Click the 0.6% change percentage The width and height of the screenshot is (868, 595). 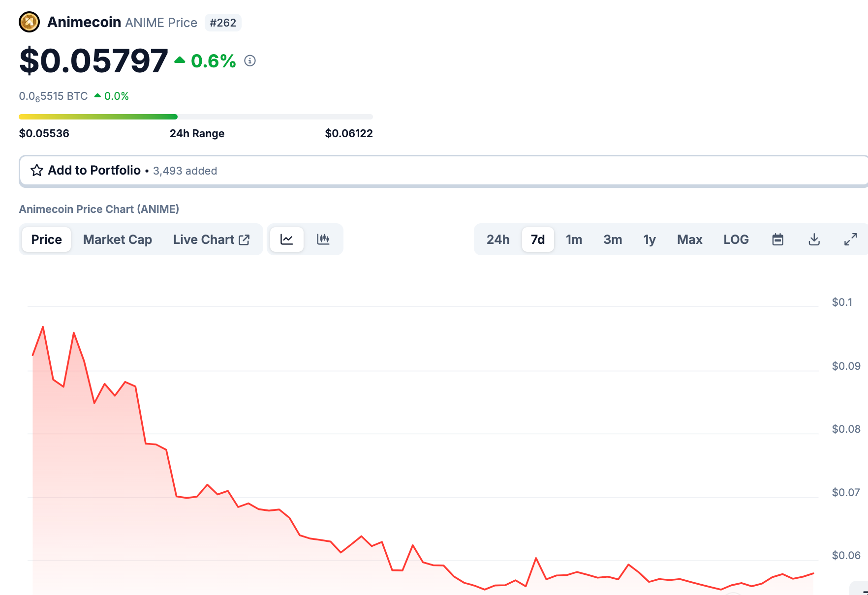214,61
